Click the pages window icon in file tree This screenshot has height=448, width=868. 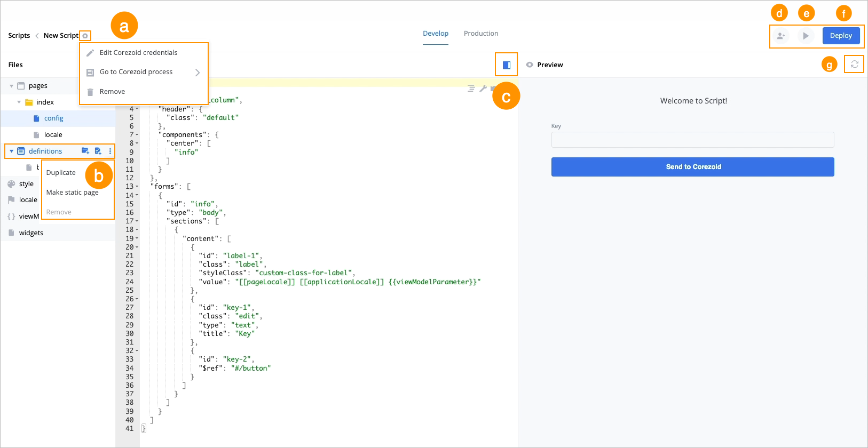click(21, 85)
